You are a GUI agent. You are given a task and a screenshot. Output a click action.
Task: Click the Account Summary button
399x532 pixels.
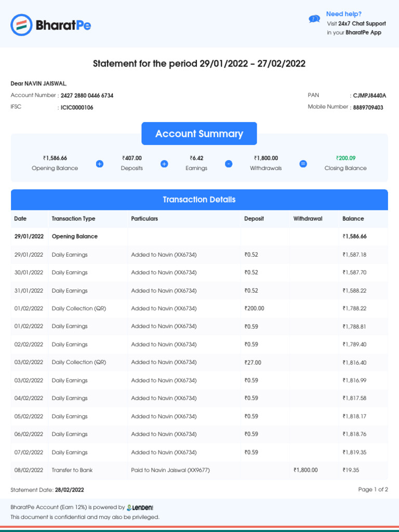[199, 134]
